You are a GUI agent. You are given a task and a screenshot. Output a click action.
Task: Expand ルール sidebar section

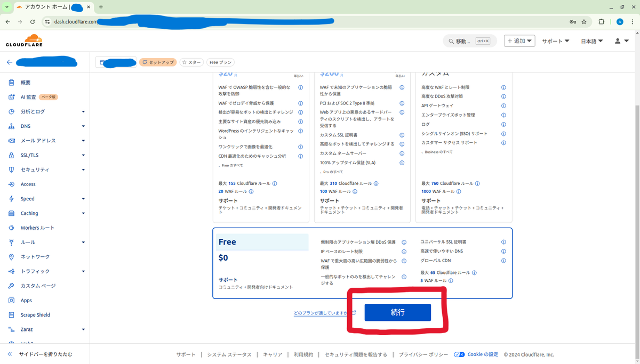coord(83,242)
